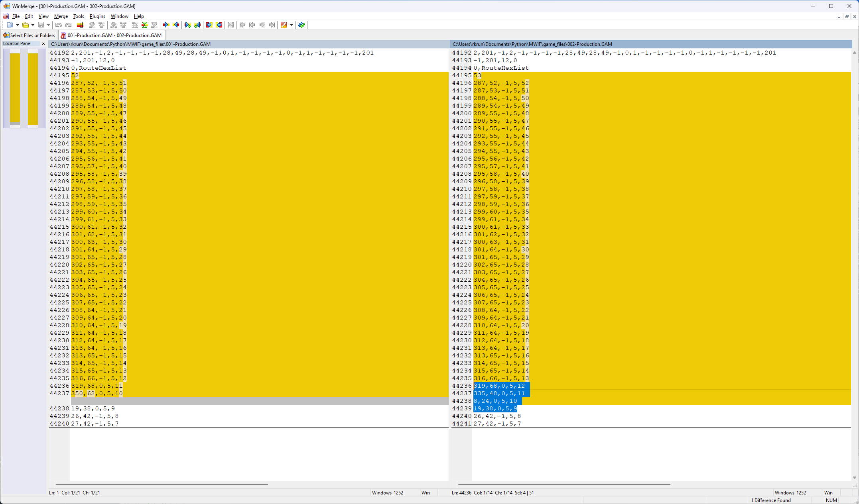
Task: Click the left pane file path header
Action: point(248,44)
